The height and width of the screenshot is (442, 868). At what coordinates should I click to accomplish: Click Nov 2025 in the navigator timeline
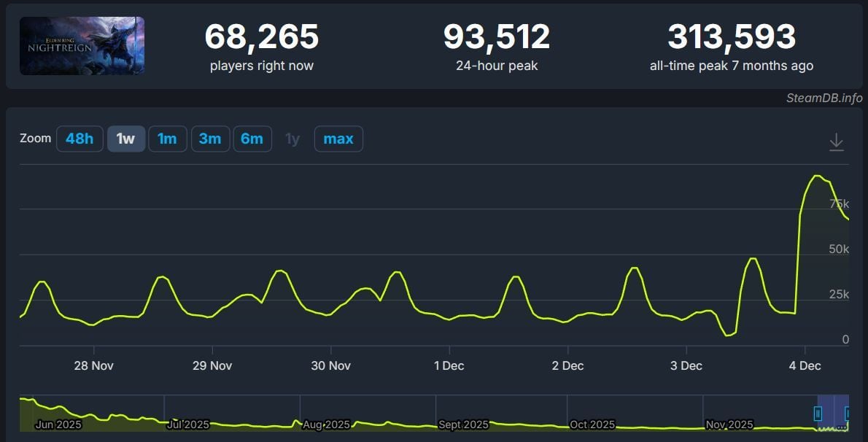coord(730,424)
